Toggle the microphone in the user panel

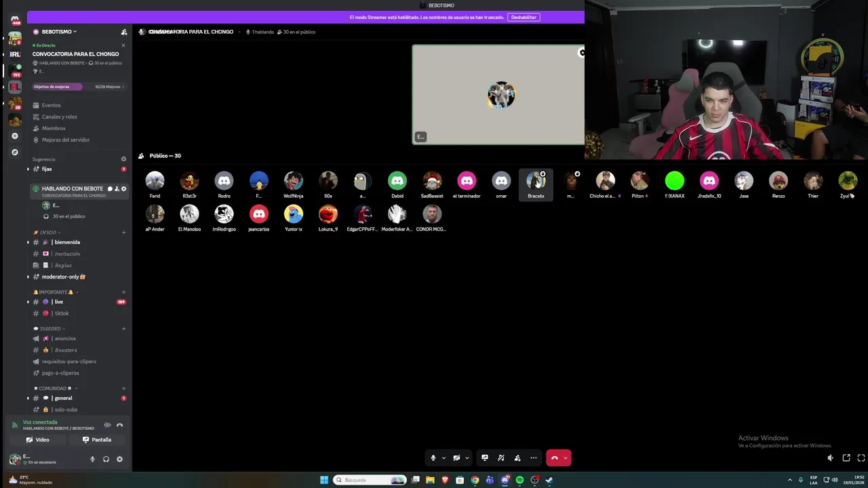(x=92, y=459)
